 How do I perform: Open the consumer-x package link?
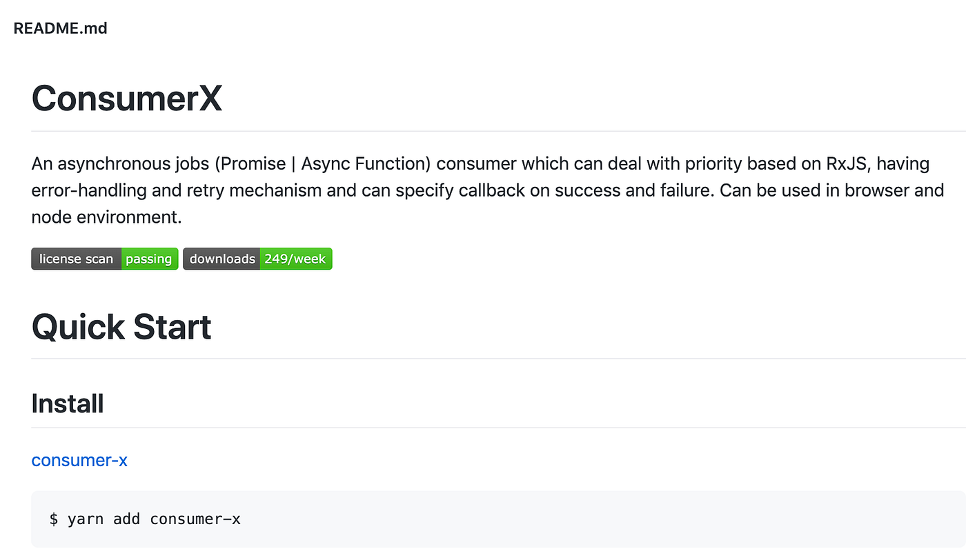click(x=79, y=460)
